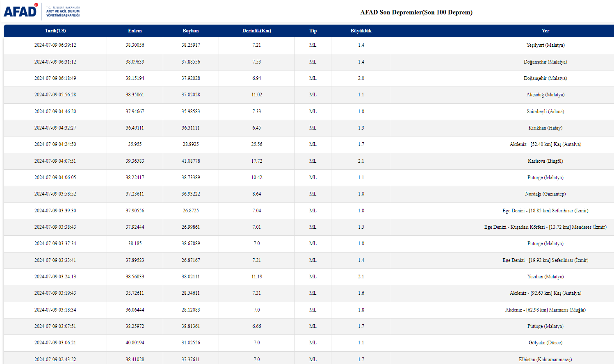
Task: Select longitude 26.8725
Action: coord(191,211)
